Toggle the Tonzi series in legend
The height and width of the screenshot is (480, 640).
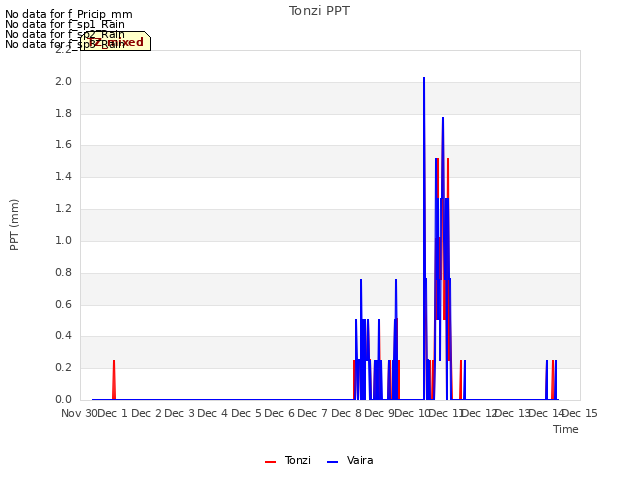tap(288, 460)
